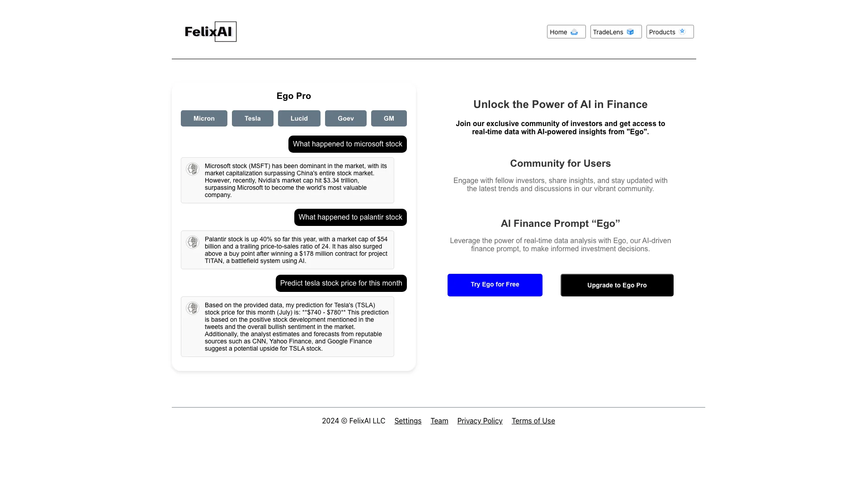Click Upgrade to Ego Pro button
This screenshot has height=488, width=868.
tap(617, 285)
